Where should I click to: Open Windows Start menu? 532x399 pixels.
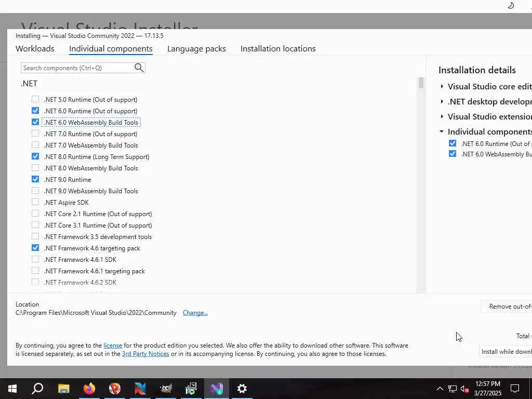[12, 389]
